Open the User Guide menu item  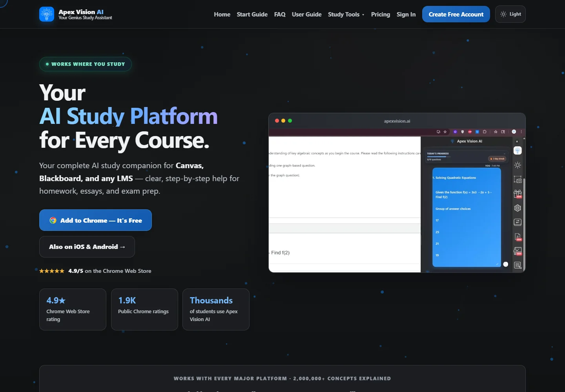coord(307,15)
